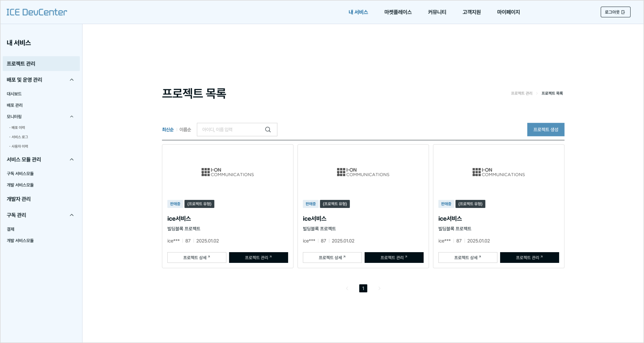Screen dimensions: 644x343
Task: Open the 마켓플레이스 menu
Action: click(398, 12)
